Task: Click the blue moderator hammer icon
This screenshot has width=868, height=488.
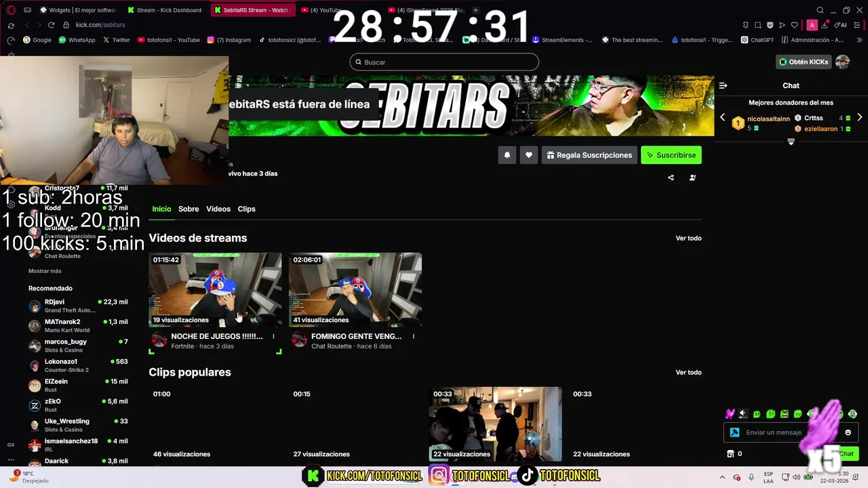Action: click(x=734, y=432)
